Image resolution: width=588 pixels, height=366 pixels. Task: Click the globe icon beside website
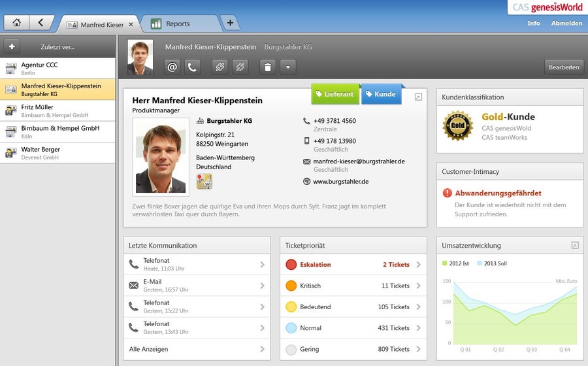coord(306,182)
